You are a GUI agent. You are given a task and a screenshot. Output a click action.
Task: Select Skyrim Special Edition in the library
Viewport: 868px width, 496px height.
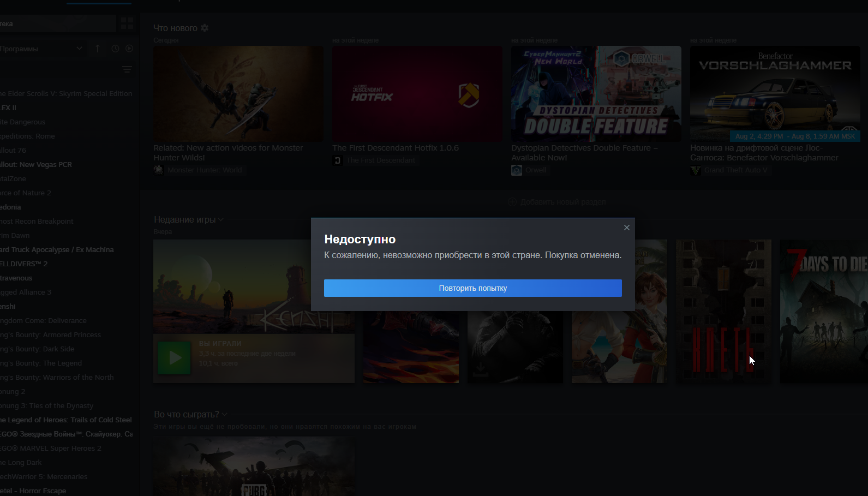click(66, 94)
